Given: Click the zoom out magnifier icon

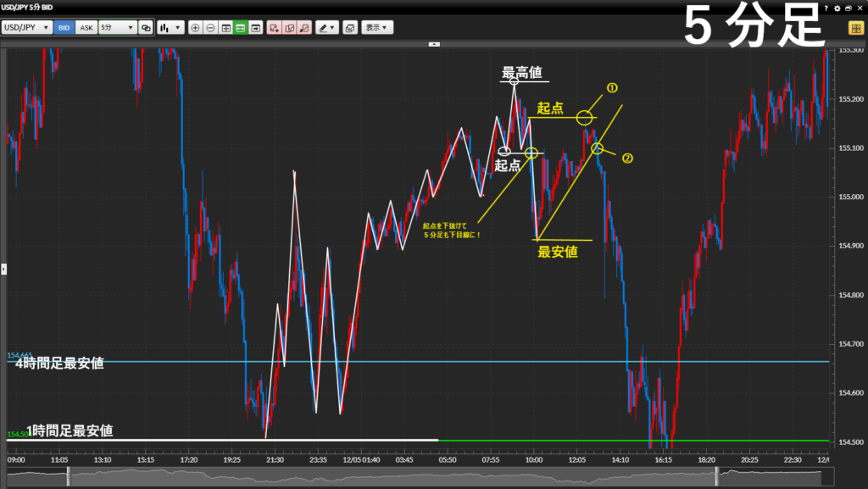Looking at the screenshot, I should pyautogui.click(x=210, y=27).
